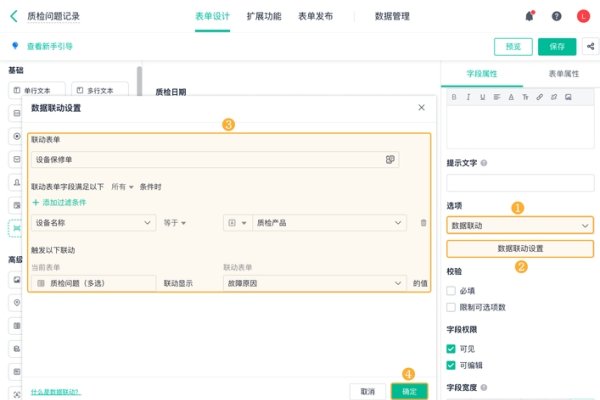Screen dimensions: 600x400
Task: Select the 单行文本 field widget
Action: 37,91
